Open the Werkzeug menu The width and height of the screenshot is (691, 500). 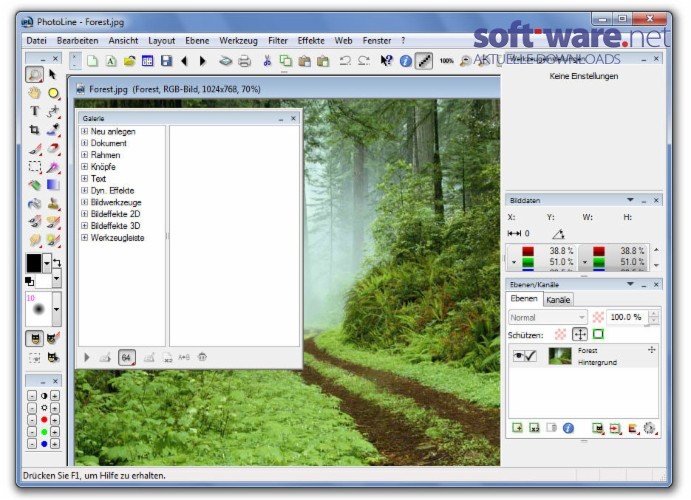(x=238, y=41)
